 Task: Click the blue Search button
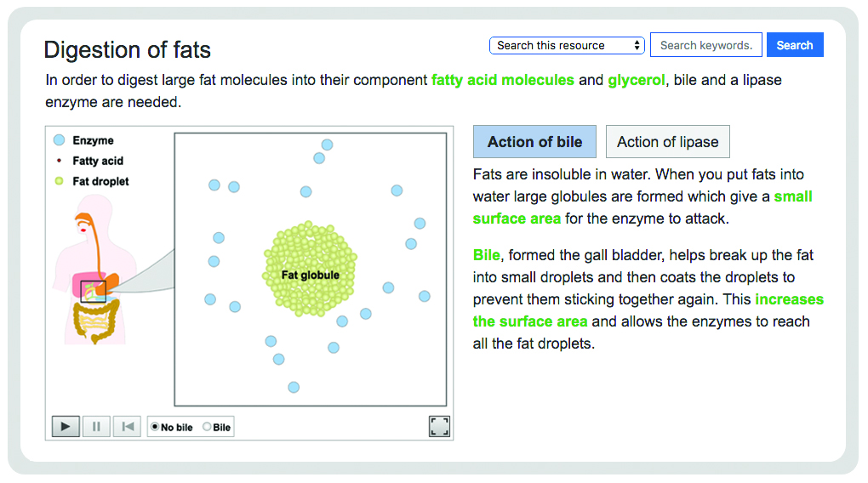tap(795, 45)
